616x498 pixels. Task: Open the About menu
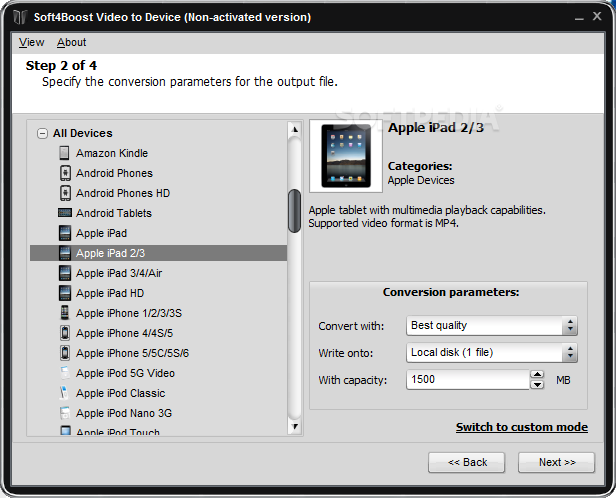[72, 42]
